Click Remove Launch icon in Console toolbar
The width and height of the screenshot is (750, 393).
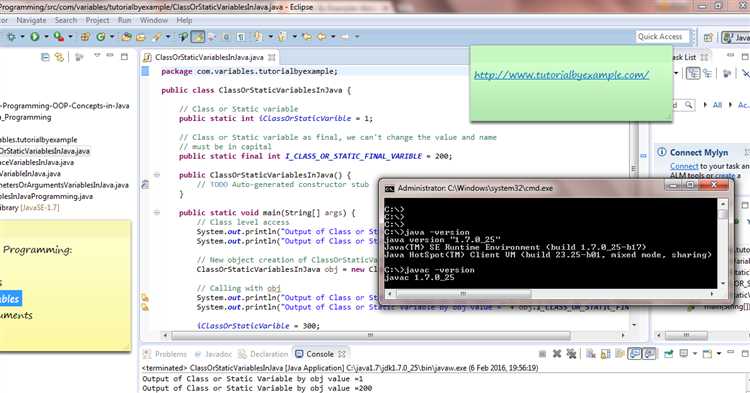pos(557,354)
